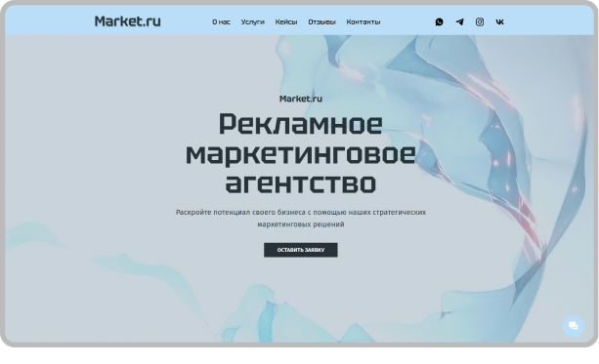599x364 pixels.
Task: Open the «Услуги» menu item
Action: pyautogui.click(x=252, y=22)
